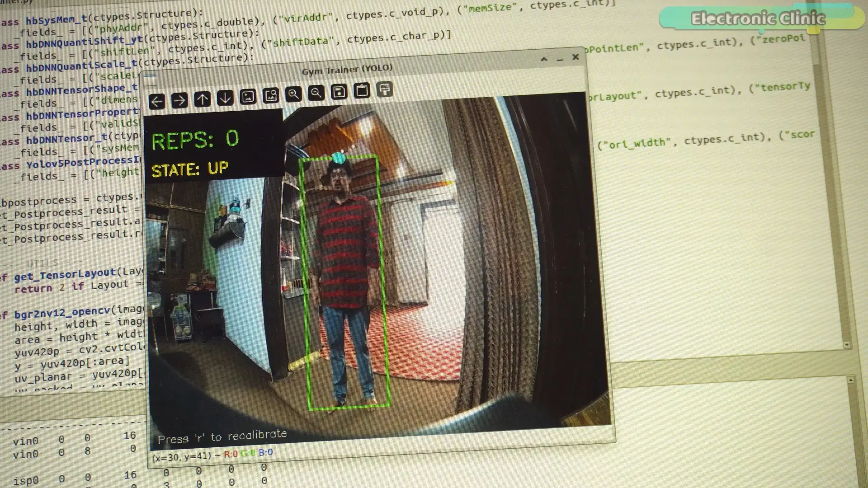
Task: Roll up the Gym Trainer window
Action: point(544,59)
